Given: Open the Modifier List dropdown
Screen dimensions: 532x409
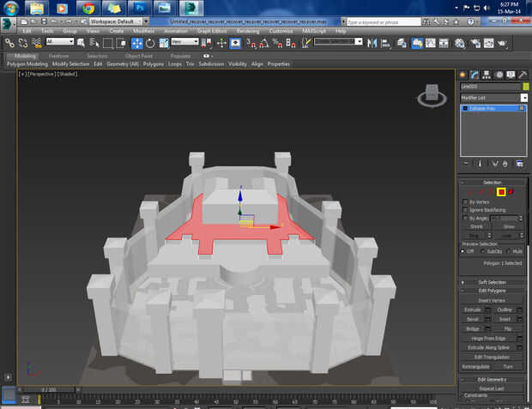Looking at the screenshot, I should click(x=494, y=98).
